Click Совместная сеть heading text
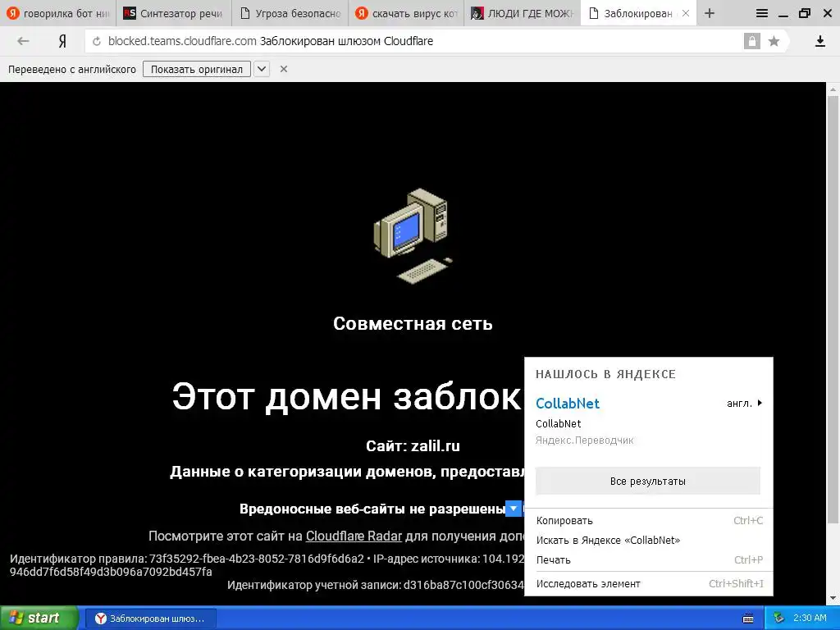This screenshot has width=840, height=630. 413,323
